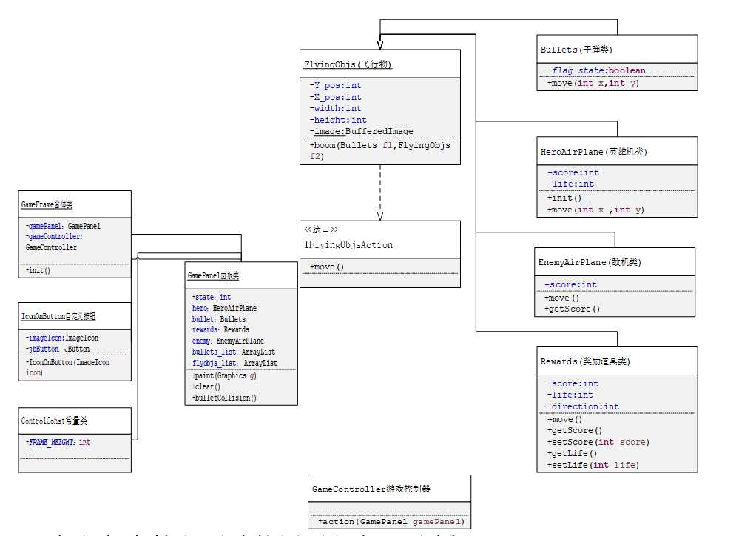The height and width of the screenshot is (536, 756).
Task: Click the -gamePanel: GamePanel attribute
Action: coord(63,226)
